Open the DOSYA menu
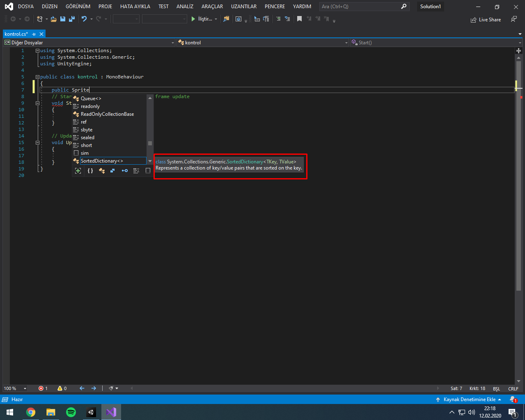The height and width of the screenshot is (420, 525). click(x=26, y=7)
